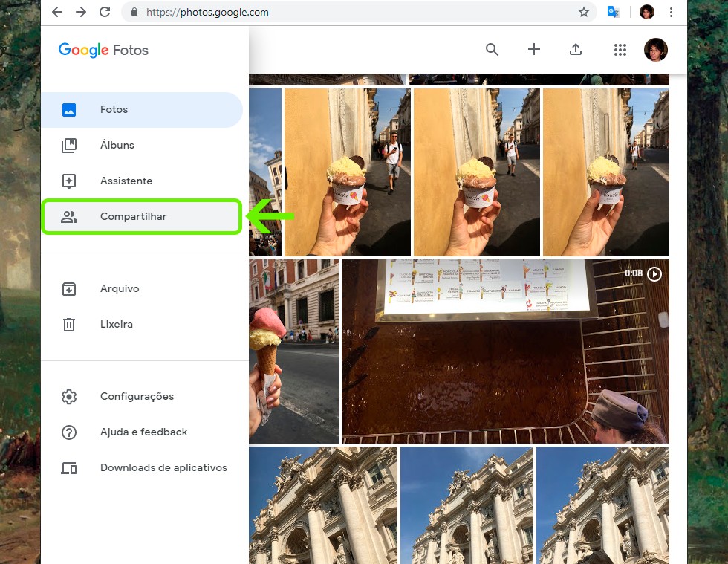This screenshot has height=564, width=728.
Task: Go back to previous page
Action: pyautogui.click(x=57, y=12)
